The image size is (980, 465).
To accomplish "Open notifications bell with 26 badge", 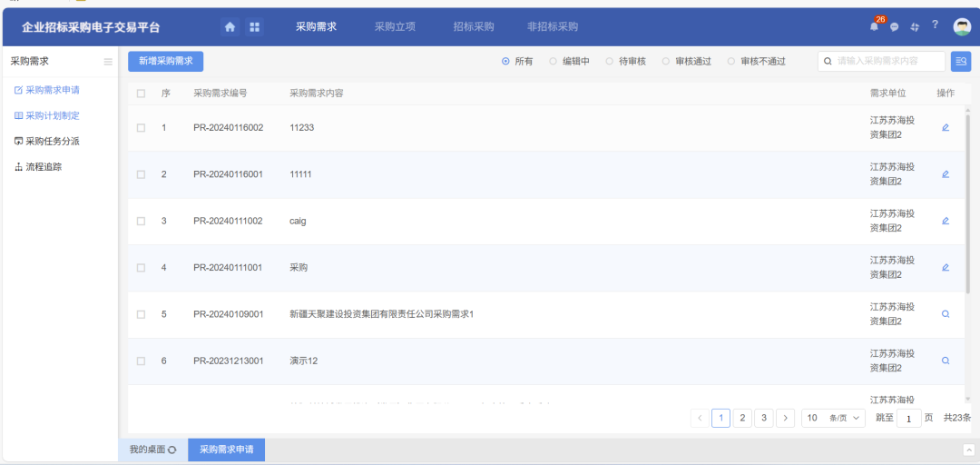I will pyautogui.click(x=875, y=26).
